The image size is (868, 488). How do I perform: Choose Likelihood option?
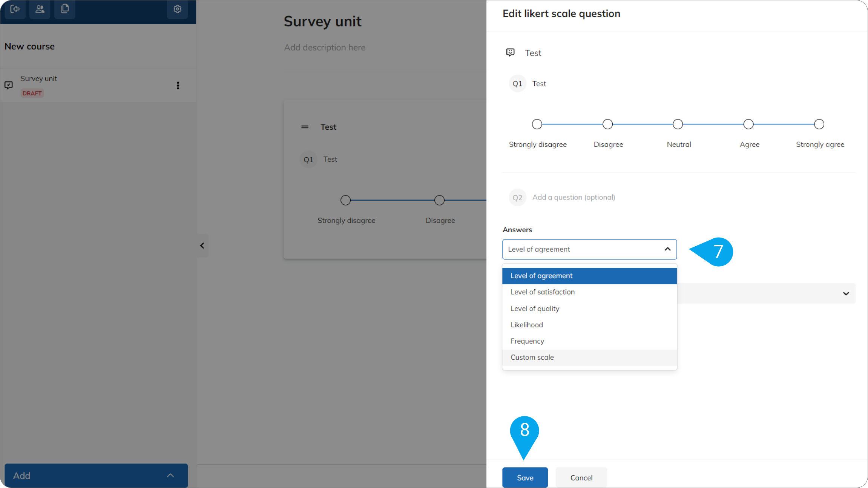[589, 325]
